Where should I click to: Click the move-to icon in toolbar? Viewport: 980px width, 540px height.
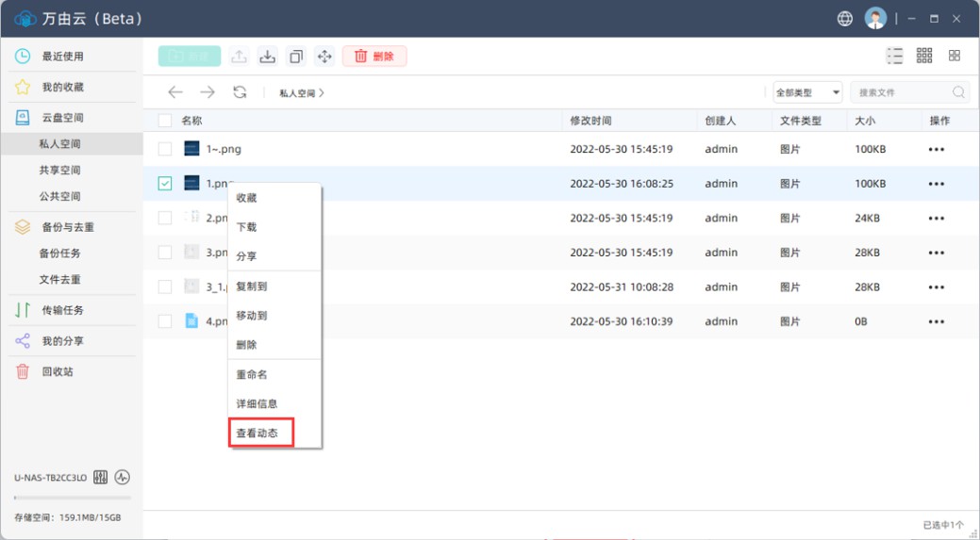pos(324,57)
